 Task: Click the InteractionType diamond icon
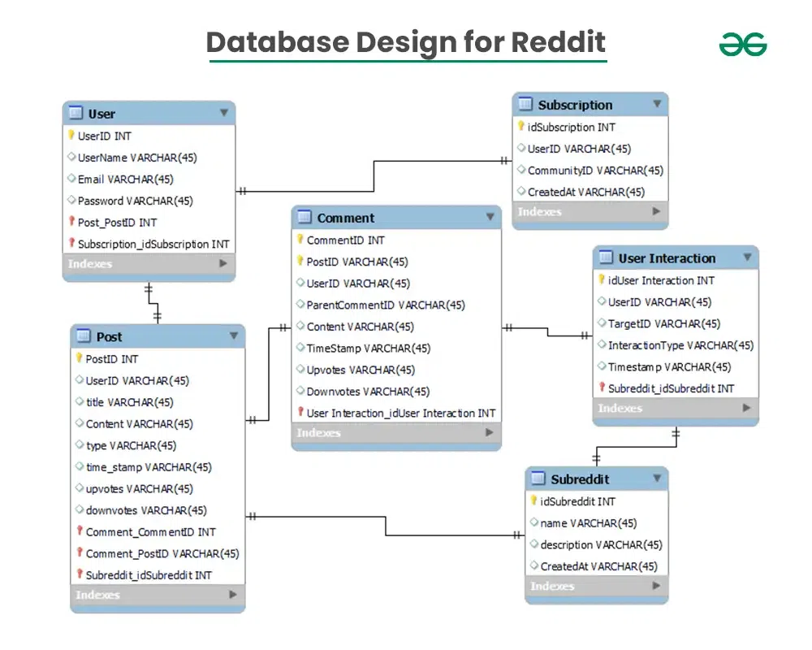coord(601,344)
